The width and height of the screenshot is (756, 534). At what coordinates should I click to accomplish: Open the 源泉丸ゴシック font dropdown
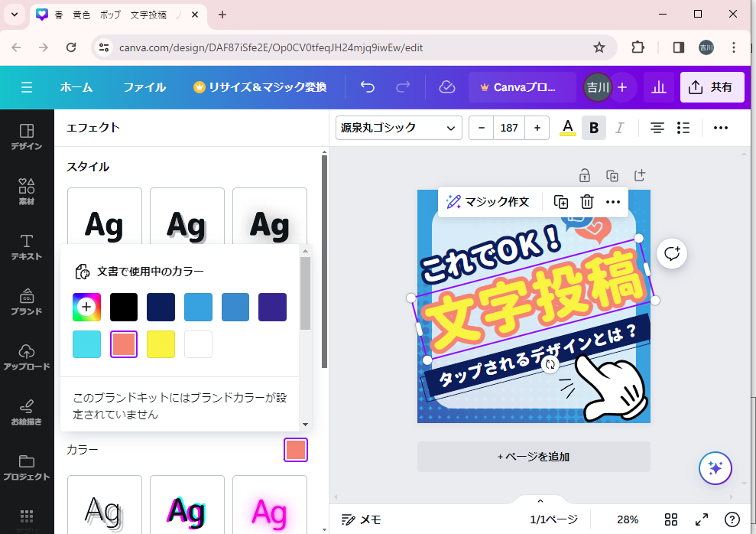tap(398, 128)
